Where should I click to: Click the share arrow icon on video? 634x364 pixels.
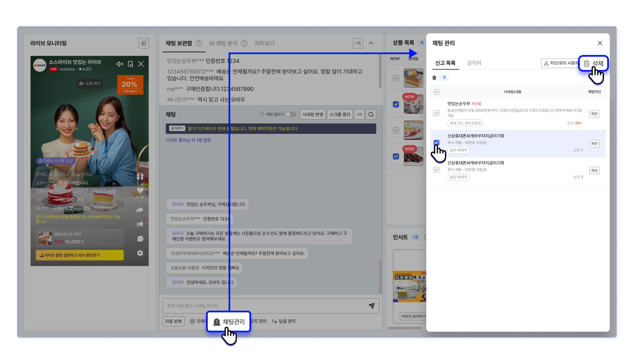coord(140,210)
